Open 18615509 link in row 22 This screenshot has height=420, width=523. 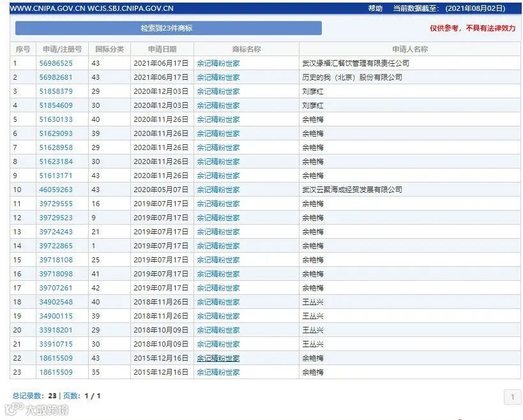(56, 358)
